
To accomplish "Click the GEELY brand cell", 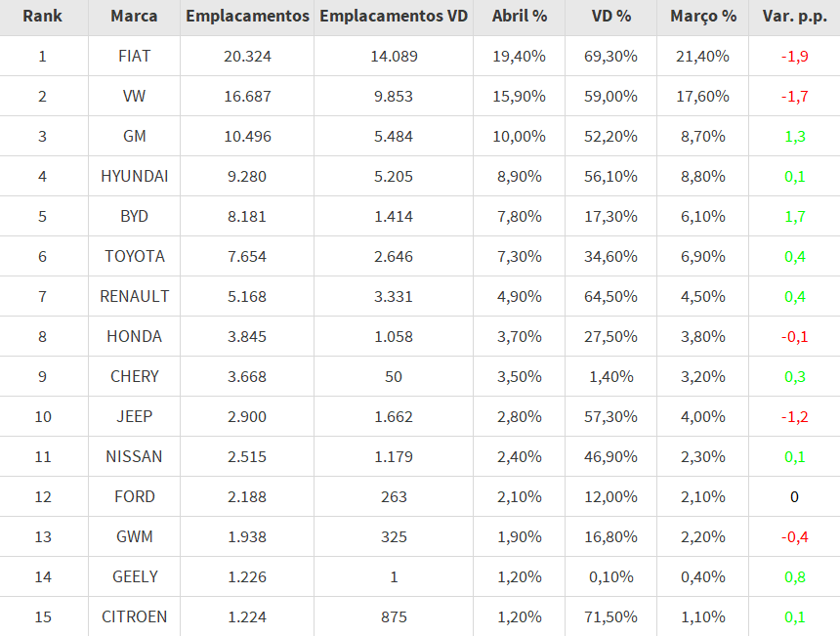I will click(x=135, y=577).
